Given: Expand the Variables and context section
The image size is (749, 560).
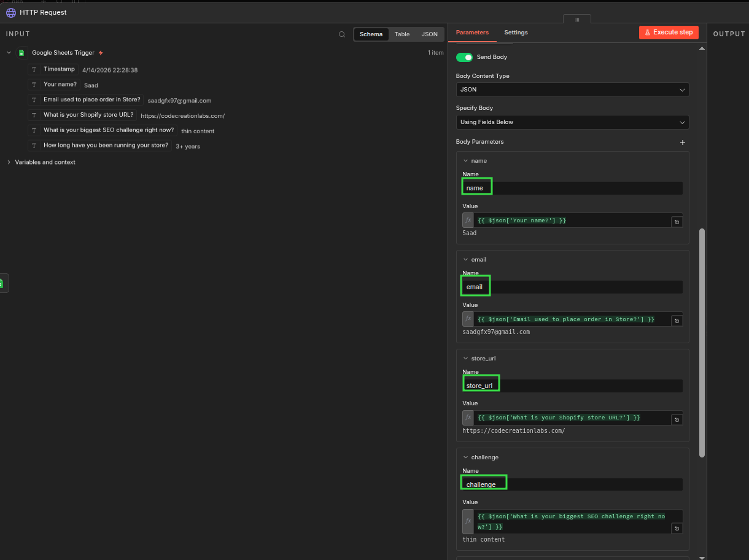Looking at the screenshot, I should click(9, 162).
